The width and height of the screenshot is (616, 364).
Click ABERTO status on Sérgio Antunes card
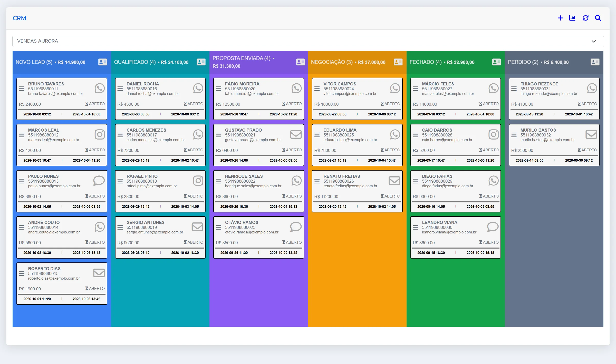pos(193,242)
